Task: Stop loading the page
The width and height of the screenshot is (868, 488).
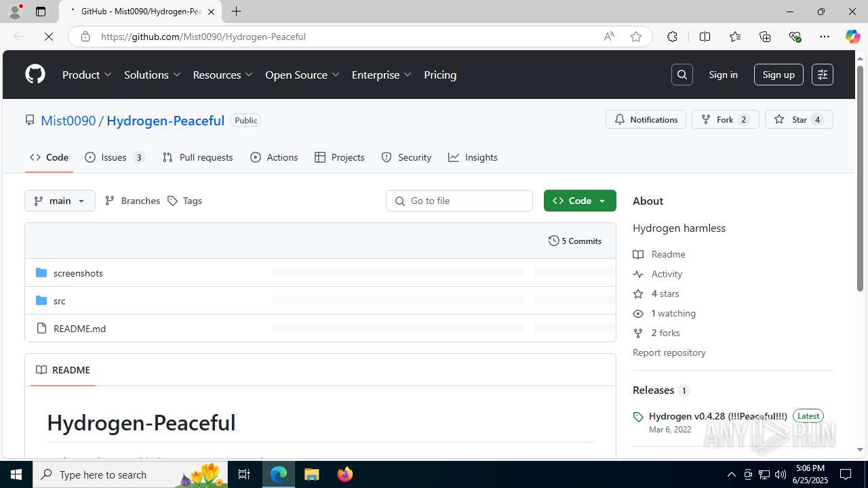Action: pyautogui.click(x=49, y=37)
